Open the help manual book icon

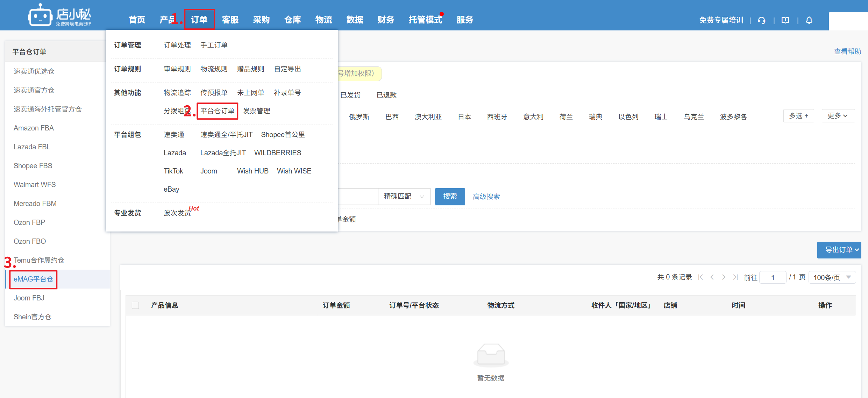coord(785,20)
